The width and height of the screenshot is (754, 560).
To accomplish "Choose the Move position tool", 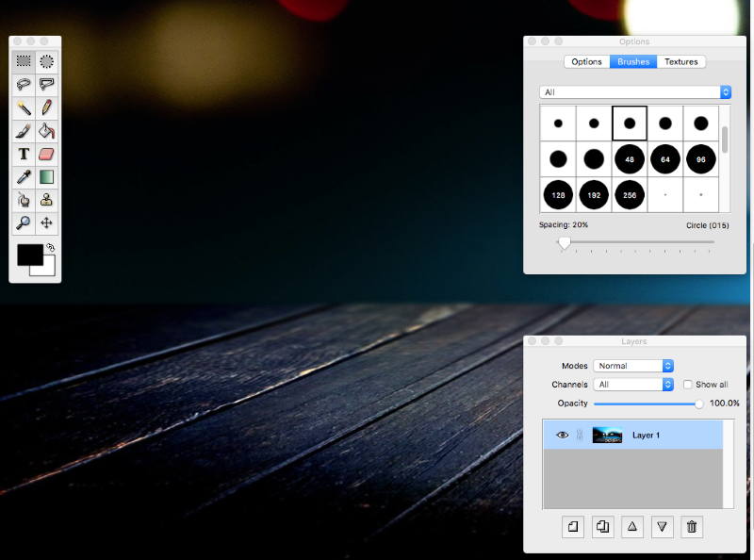I will (46, 222).
